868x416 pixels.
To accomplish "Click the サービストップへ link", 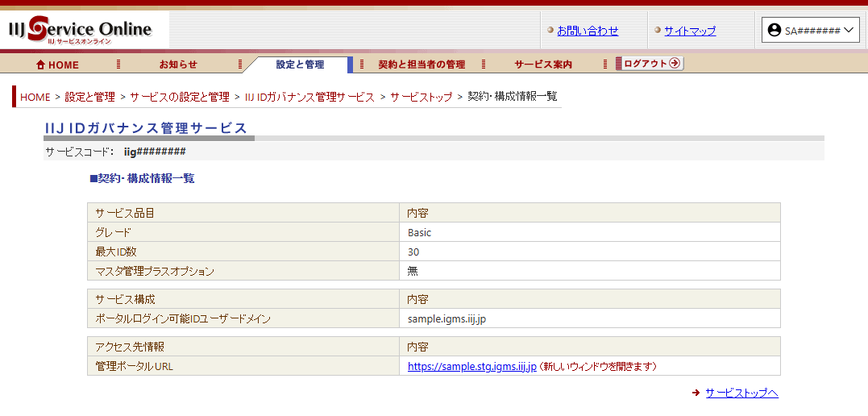I will tap(741, 393).
